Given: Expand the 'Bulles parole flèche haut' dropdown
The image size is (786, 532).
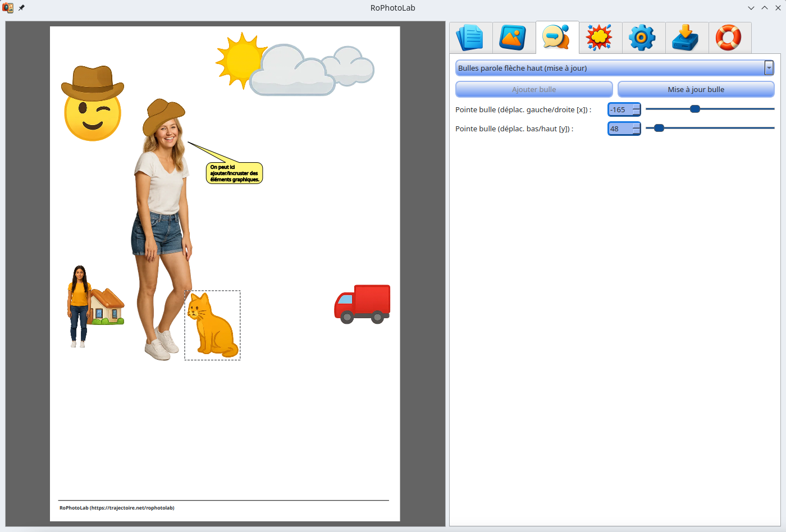Looking at the screenshot, I should [769, 68].
